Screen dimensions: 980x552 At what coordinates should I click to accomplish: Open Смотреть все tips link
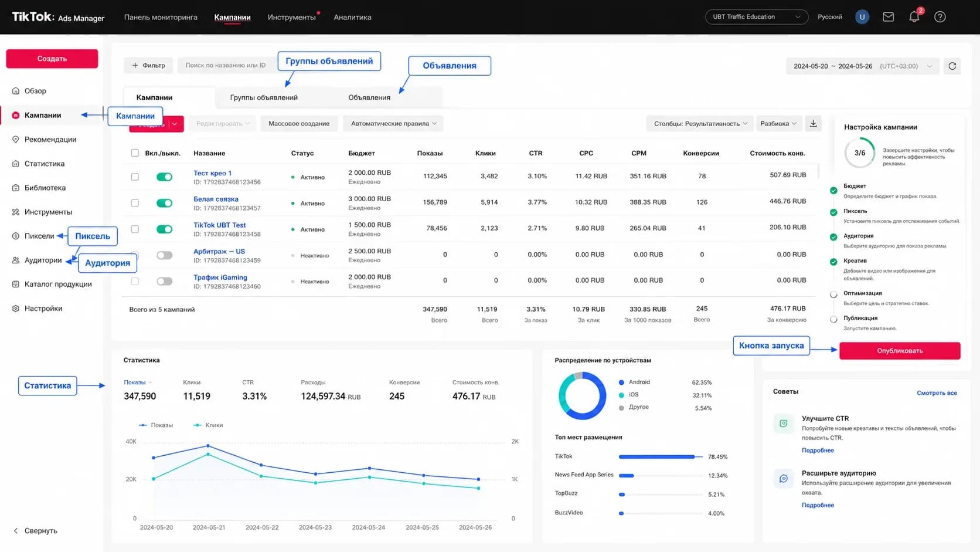(937, 393)
